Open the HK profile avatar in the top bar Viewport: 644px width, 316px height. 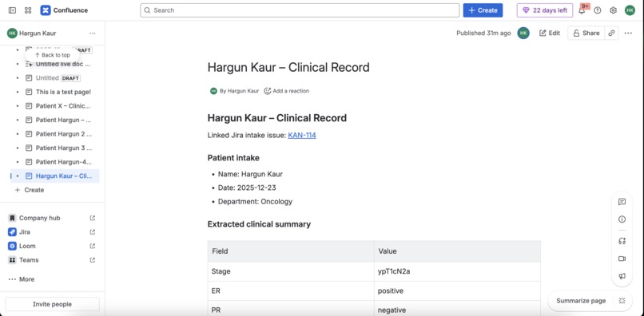point(630,10)
